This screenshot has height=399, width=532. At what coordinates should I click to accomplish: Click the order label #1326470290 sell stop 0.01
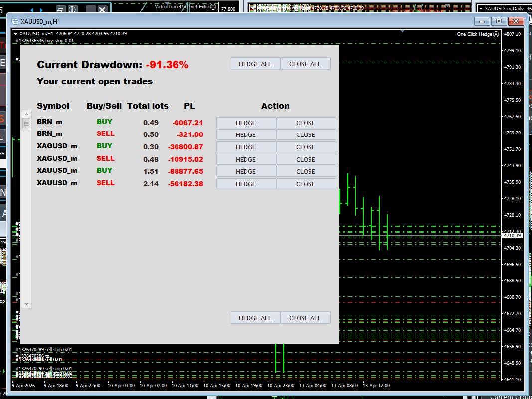click(44, 368)
